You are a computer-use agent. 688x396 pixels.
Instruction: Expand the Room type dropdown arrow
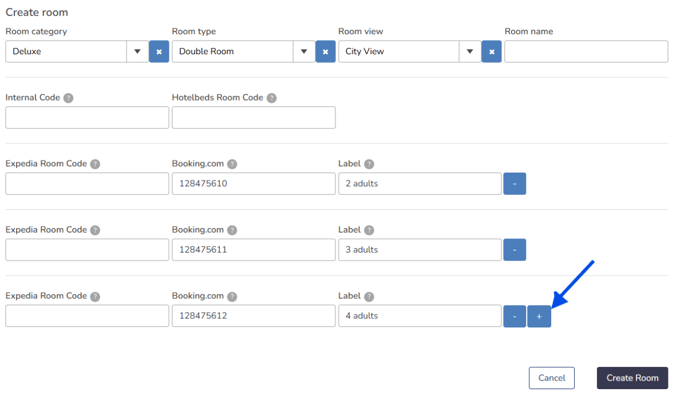(x=304, y=51)
